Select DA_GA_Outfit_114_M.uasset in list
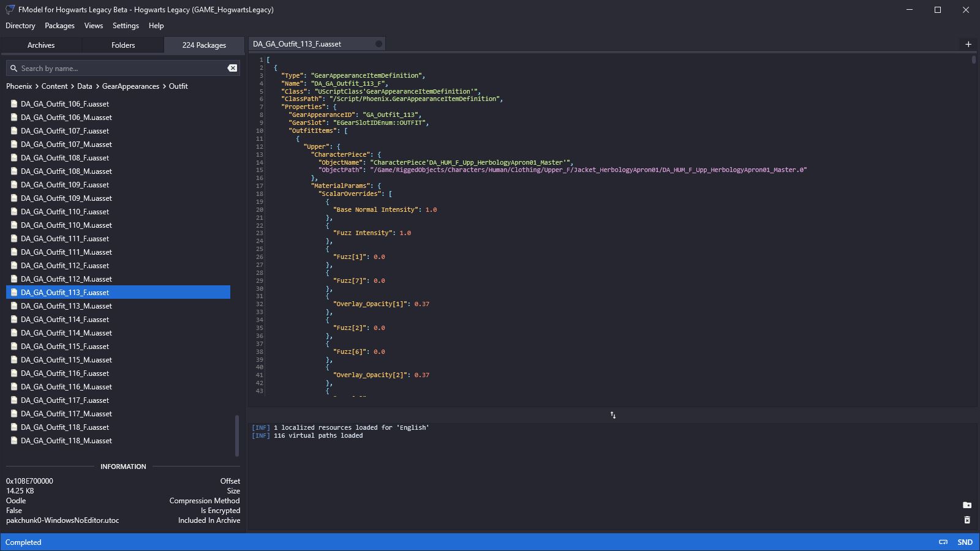The height and width of the screenshot is (551, 980). point(118,333)
